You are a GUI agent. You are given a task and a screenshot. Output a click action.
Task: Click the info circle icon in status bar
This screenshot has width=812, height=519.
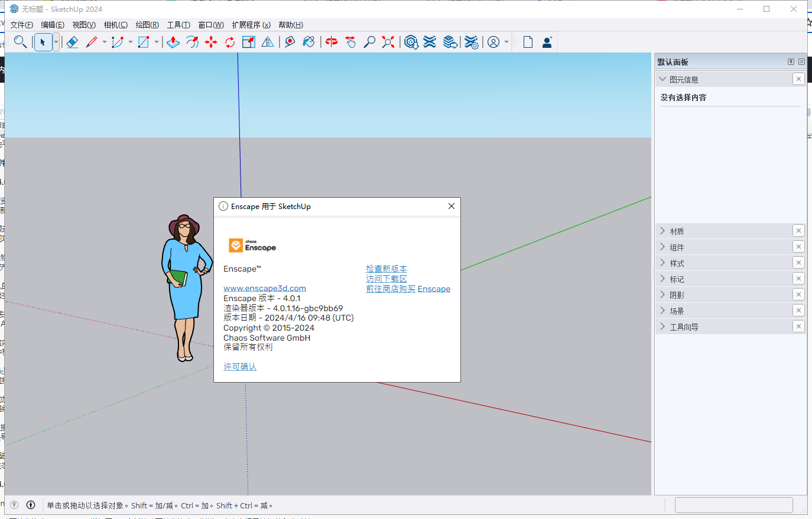point(31,505)
